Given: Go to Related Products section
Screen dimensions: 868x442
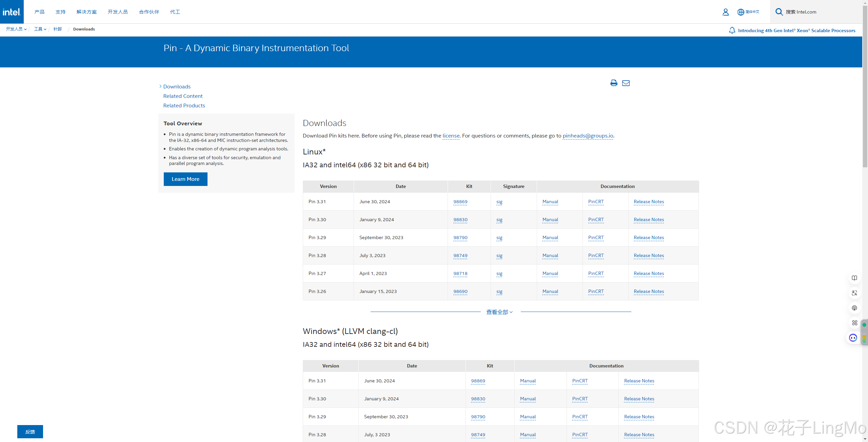Looking at the screenshot, I should pyautogui.click(x=184, y=106).
